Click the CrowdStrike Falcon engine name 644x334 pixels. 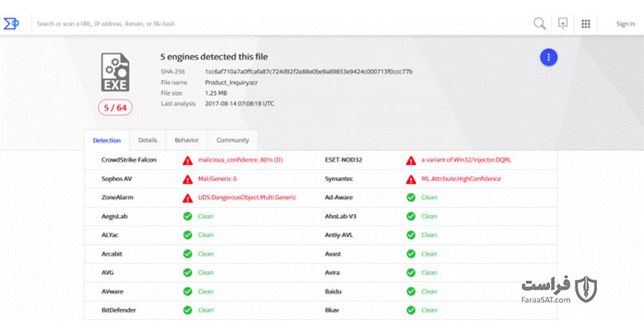[x=129, y=160]
